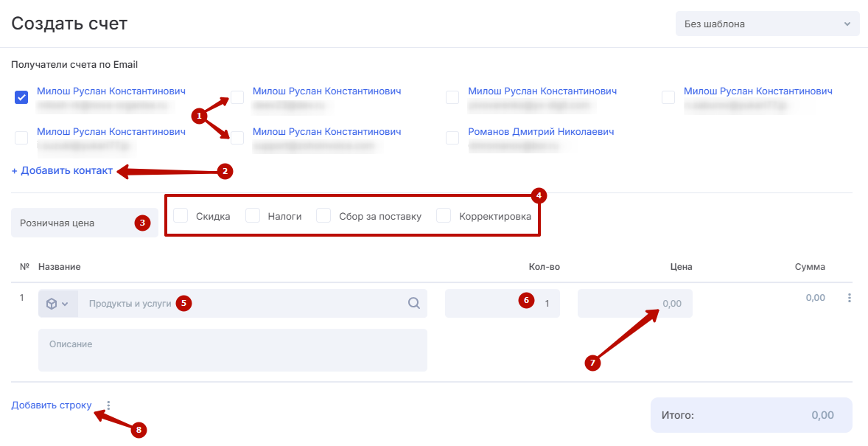Select Романов Дмитрий Николаевич recipient checkbox
868x446 pixels.
click(452, 138)
